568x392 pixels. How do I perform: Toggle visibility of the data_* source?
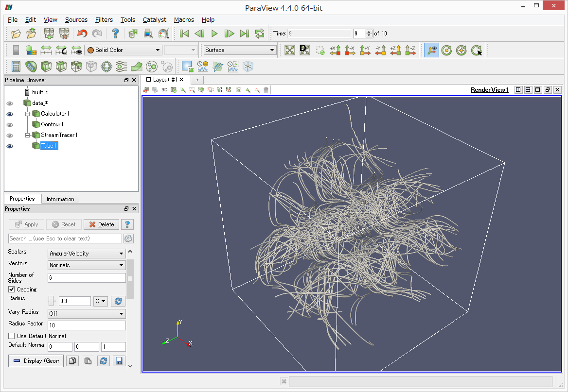click(x=10, y=103)
